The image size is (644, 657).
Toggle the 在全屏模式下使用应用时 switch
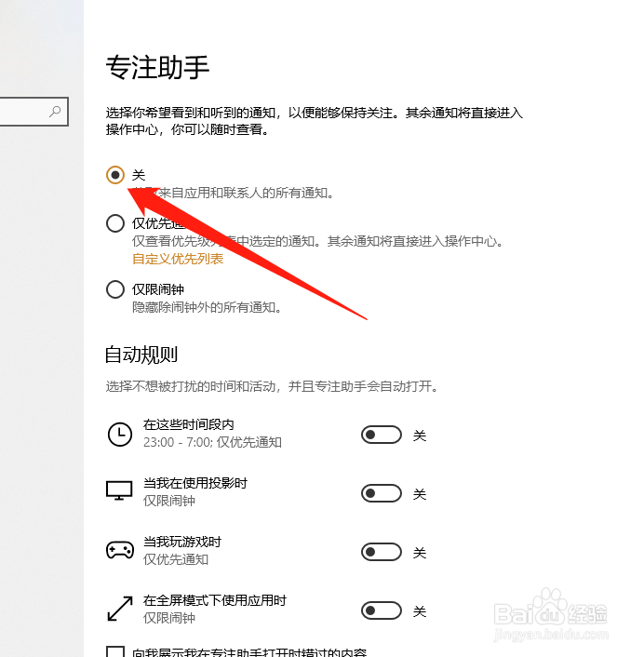(382, 610)
